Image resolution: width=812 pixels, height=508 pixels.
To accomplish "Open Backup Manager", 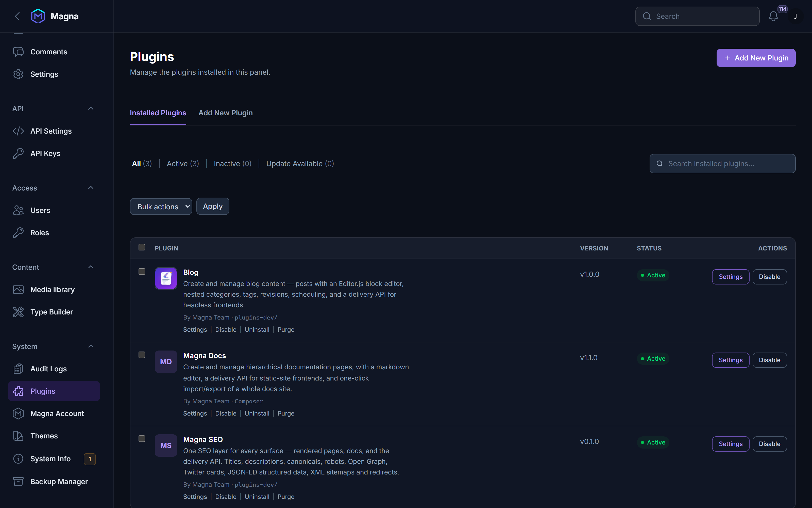I will [54, 482].
